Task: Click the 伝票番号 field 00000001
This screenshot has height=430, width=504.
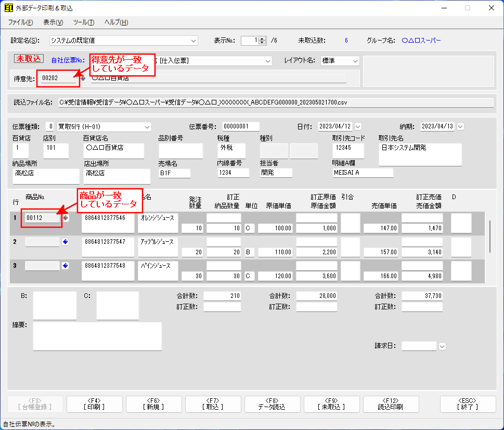Action: click(241, 127)
